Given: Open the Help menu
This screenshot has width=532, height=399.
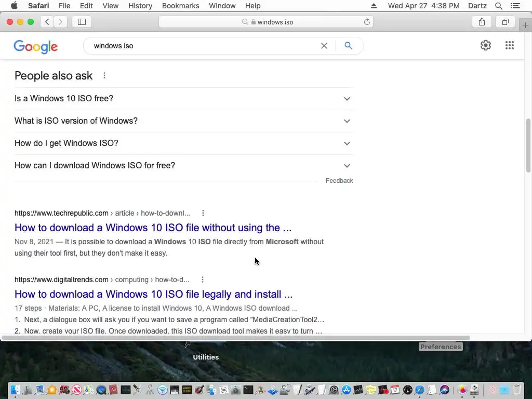Looking at the screenshot, I should tap(253, 6).
